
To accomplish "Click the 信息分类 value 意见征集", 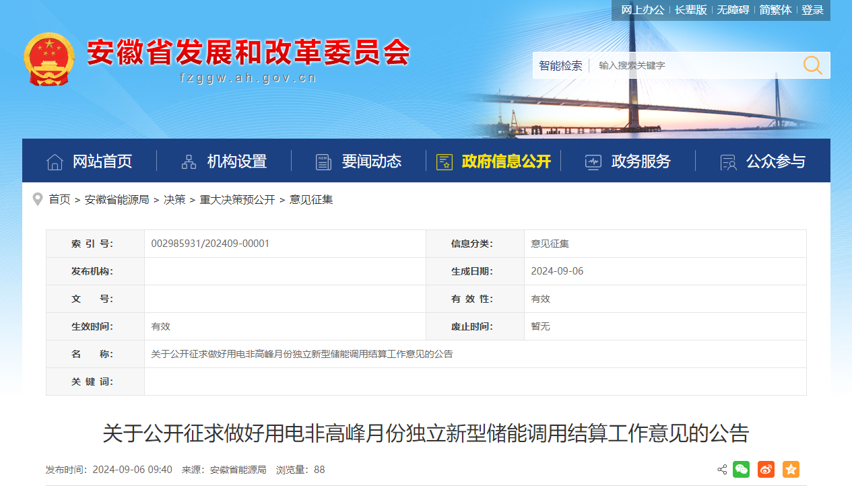I will (x=550, y=244).
